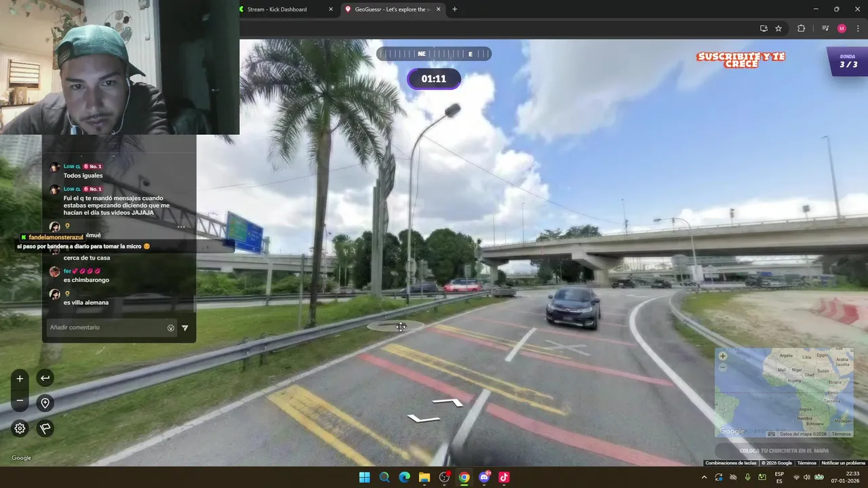This screenshot has height=488, width=868.
Task: Open Windows taskbar search
Action: tap(384, 477)
